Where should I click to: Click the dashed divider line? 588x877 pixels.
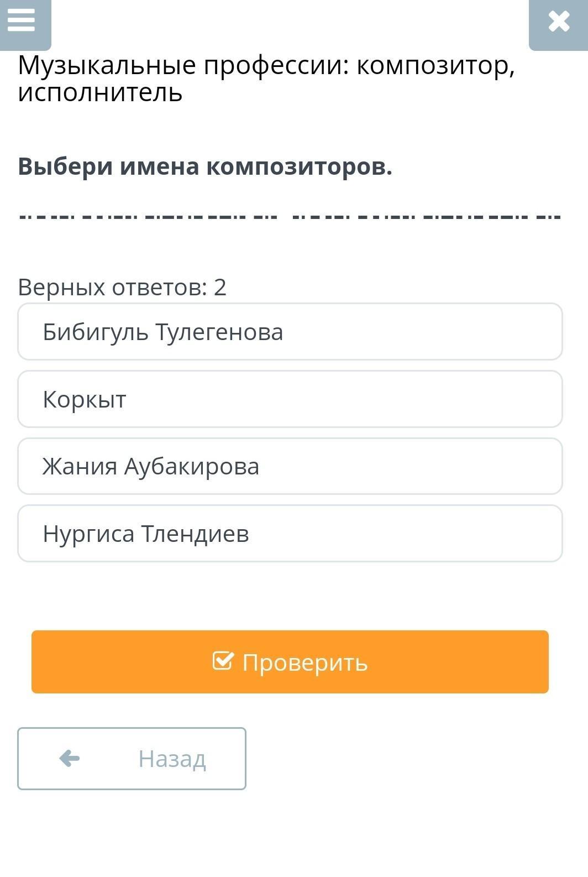tap(290, 217)
